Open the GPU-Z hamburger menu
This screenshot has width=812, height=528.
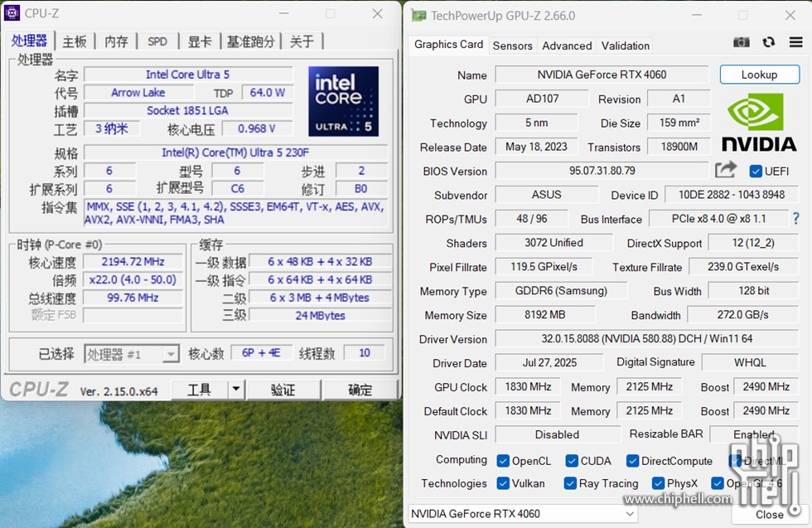click(x=796, y=42)
